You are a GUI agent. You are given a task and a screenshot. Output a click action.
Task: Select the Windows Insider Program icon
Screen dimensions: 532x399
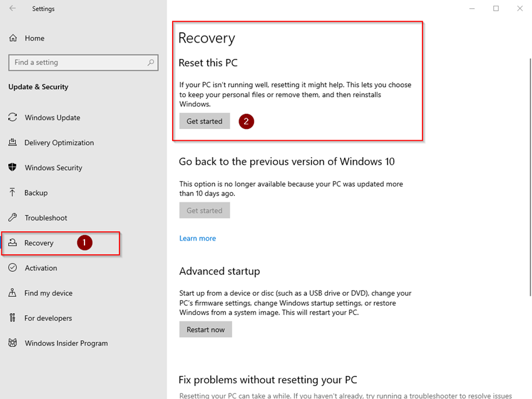point(13,343)
